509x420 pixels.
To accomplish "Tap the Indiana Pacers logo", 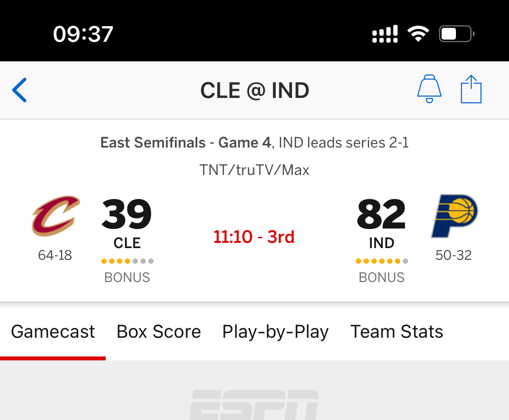I will pos(454,216).
